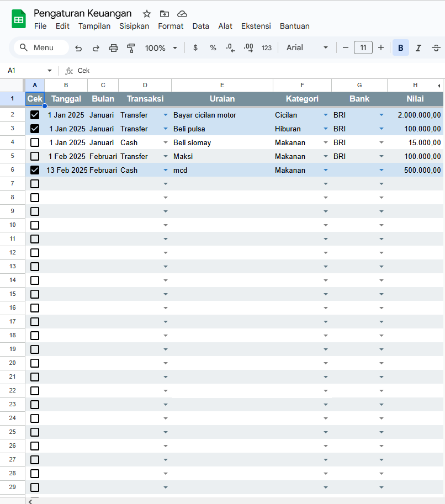Click the horizontal scroll left arrow

(x=30, y=501)
